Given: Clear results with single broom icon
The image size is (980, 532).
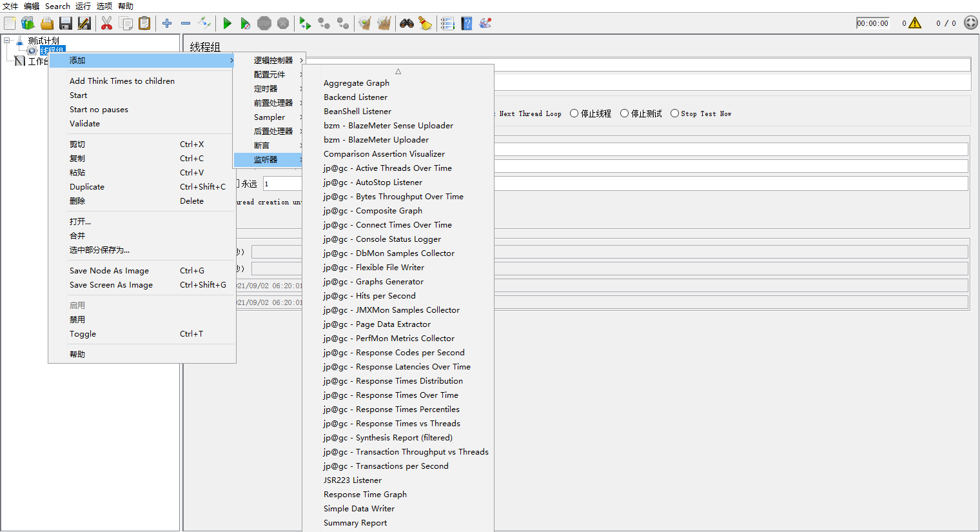Looking at the screenshot, I should (365, 23).
